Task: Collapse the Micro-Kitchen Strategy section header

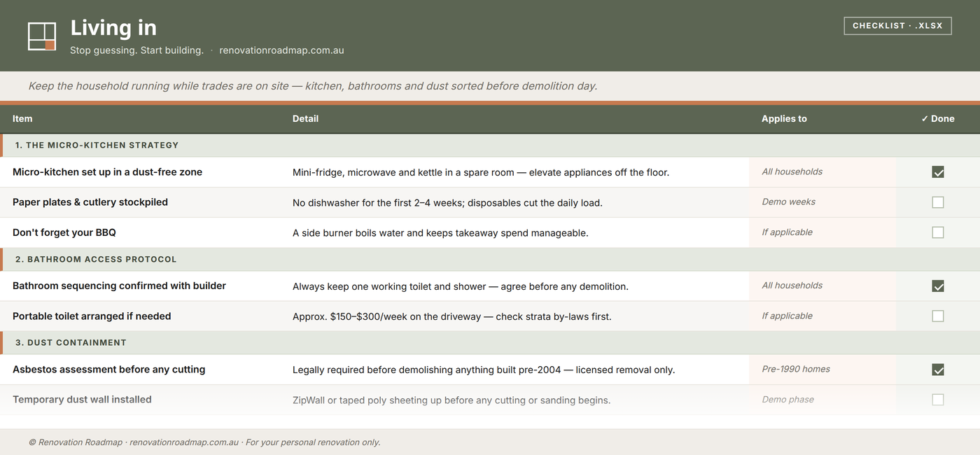Action: point(490,146)
